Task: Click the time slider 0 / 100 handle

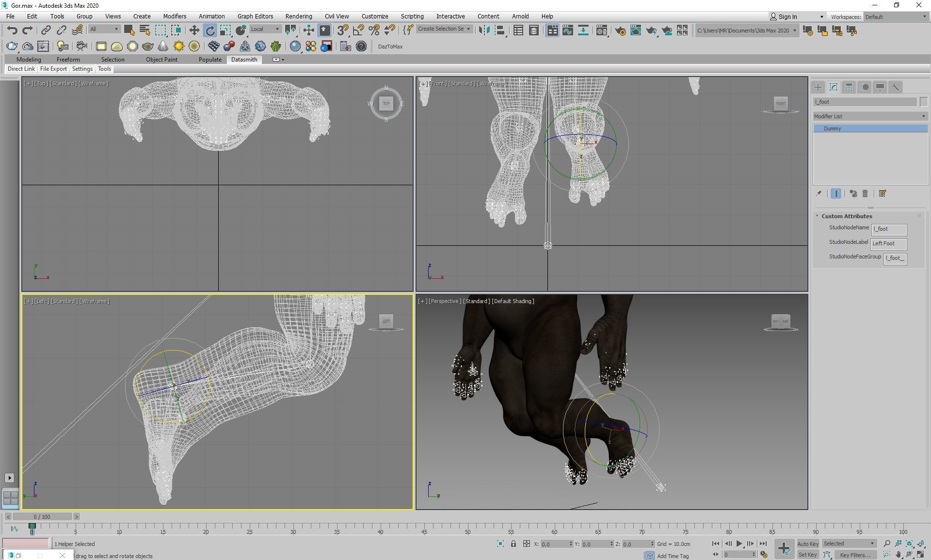Action: click(x=42, y=517)
